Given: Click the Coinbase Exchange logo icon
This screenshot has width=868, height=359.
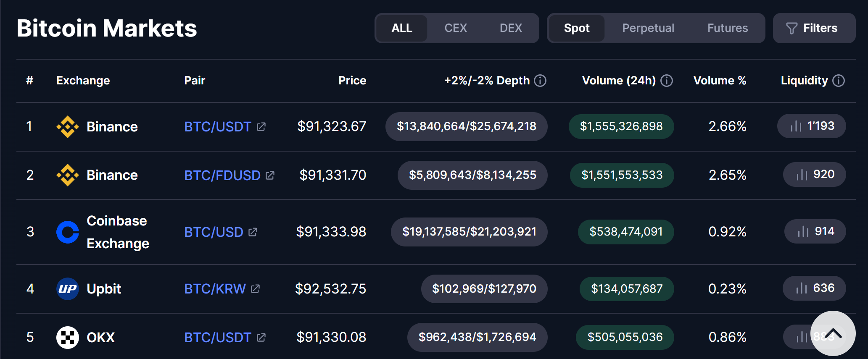Looking at the screenshot, I should pyautogui.click(x=67, y=232).
